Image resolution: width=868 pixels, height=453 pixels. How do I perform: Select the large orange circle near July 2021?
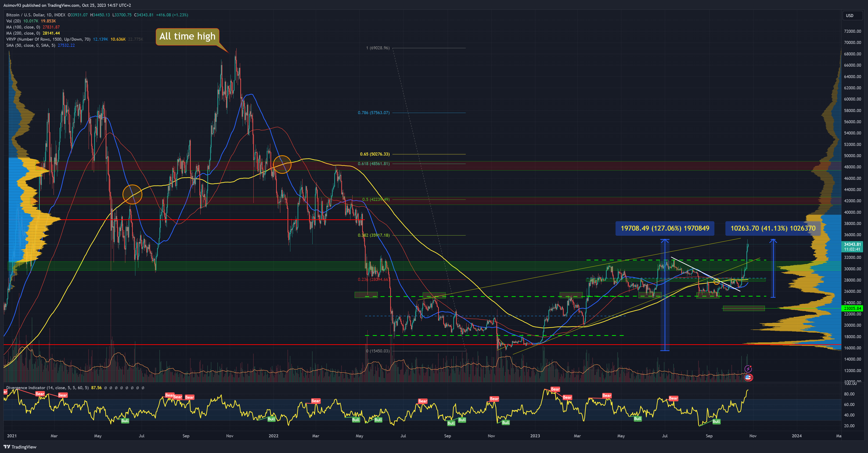[132, 194]
